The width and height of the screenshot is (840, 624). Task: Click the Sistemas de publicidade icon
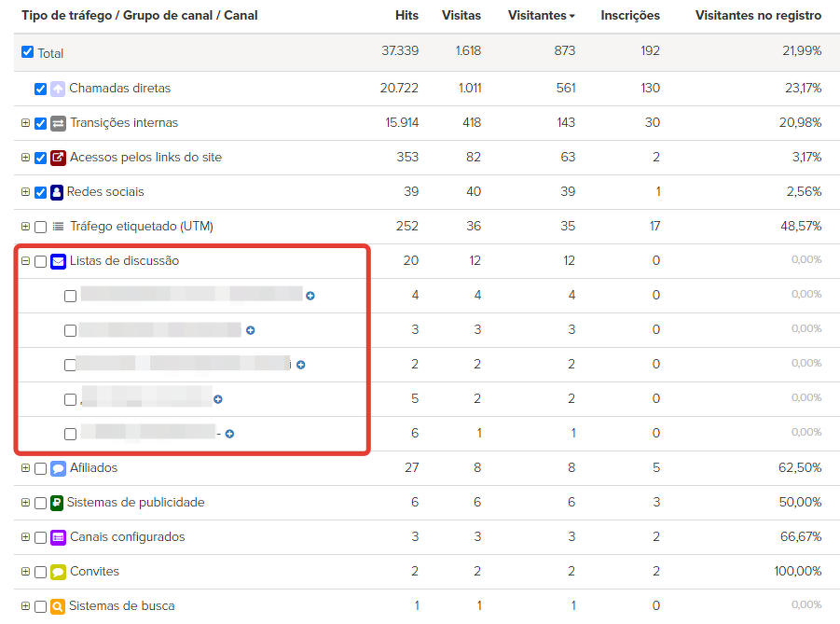point(57,503)
